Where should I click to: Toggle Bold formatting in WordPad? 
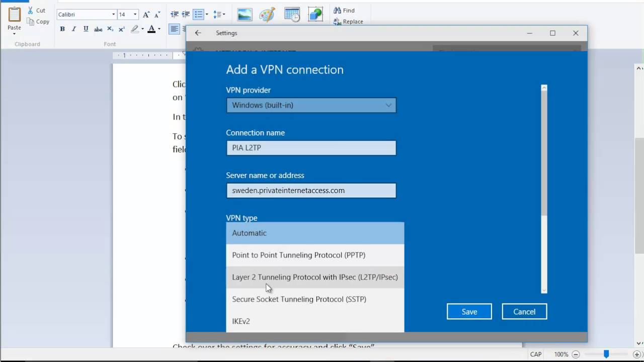tap(62, 29)
